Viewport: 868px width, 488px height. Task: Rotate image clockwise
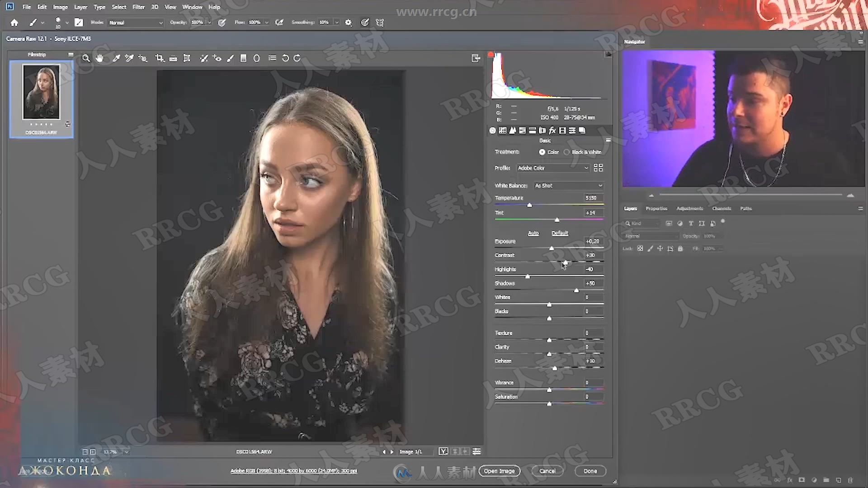point(297,58)
